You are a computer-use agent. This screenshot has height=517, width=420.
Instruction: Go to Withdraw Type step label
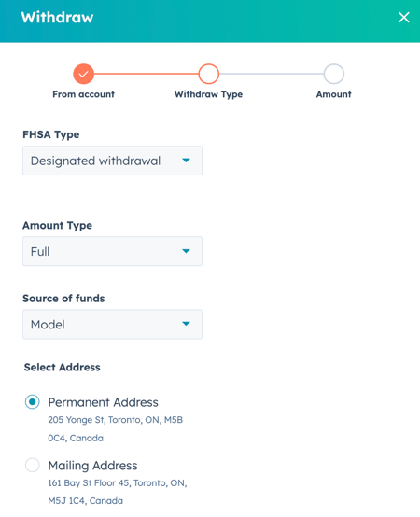pyautogui.click(x=209, y=94)
